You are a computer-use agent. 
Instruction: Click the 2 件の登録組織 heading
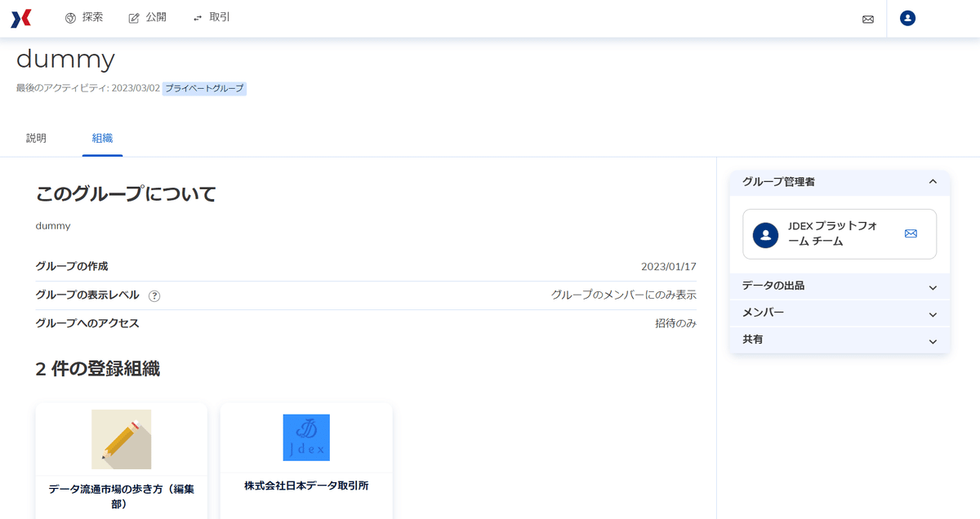98,369
